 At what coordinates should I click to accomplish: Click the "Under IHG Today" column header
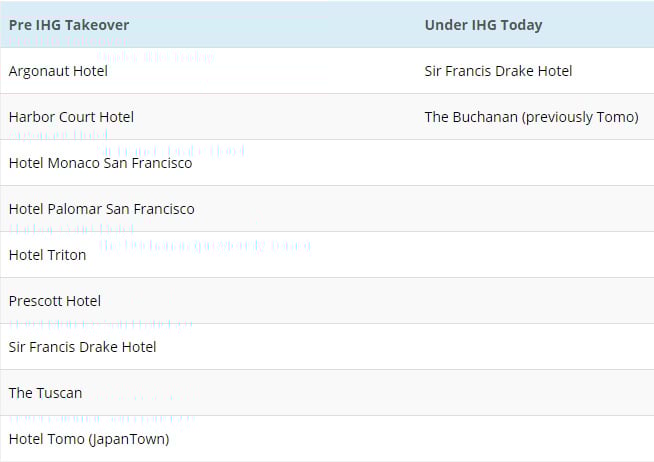pos(483,25)
